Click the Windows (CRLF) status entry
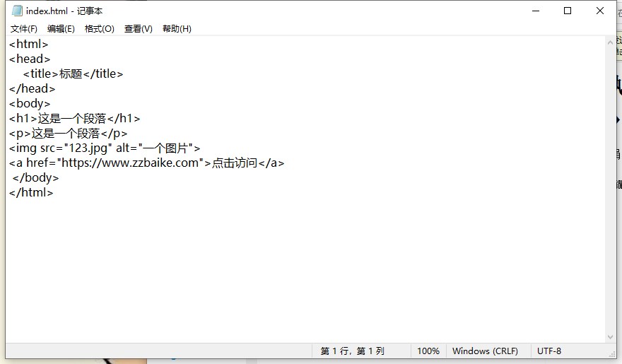 (485, 351)
